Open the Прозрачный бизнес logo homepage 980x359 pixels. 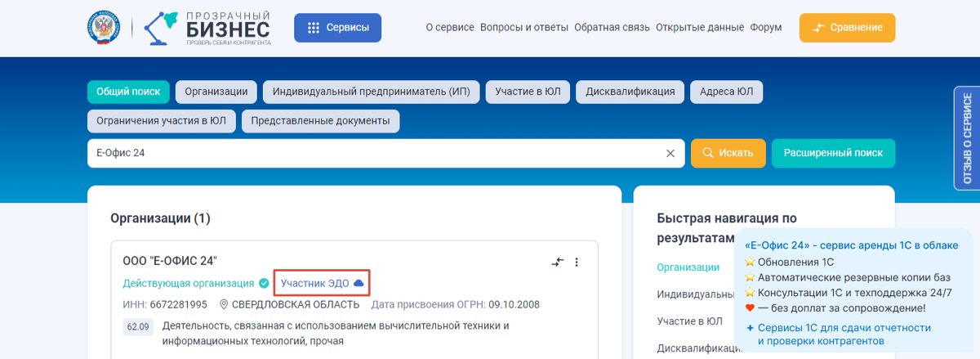(207, 28)
